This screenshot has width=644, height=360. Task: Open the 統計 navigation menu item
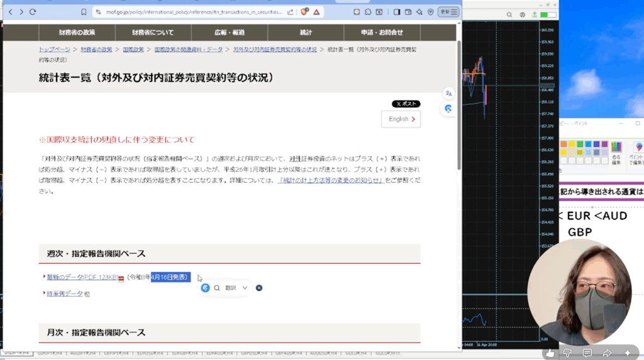[306, 32]
